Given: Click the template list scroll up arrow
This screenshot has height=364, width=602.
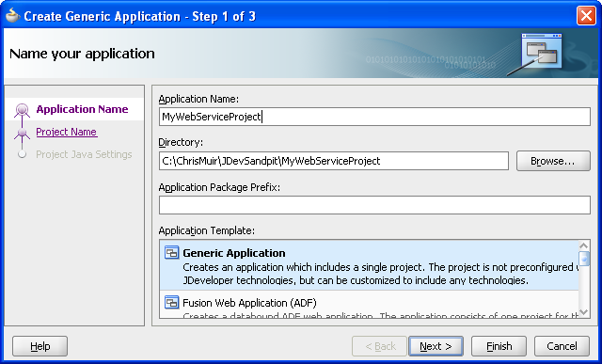Looking at the screenshot, I should [584, 245].
